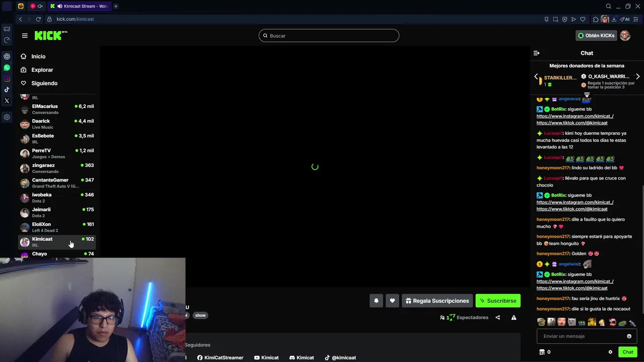This screenshot has height=362, width=644.
Task: Open KimiCatStreamer Facebook link
Action: click(x=220, y=357)
